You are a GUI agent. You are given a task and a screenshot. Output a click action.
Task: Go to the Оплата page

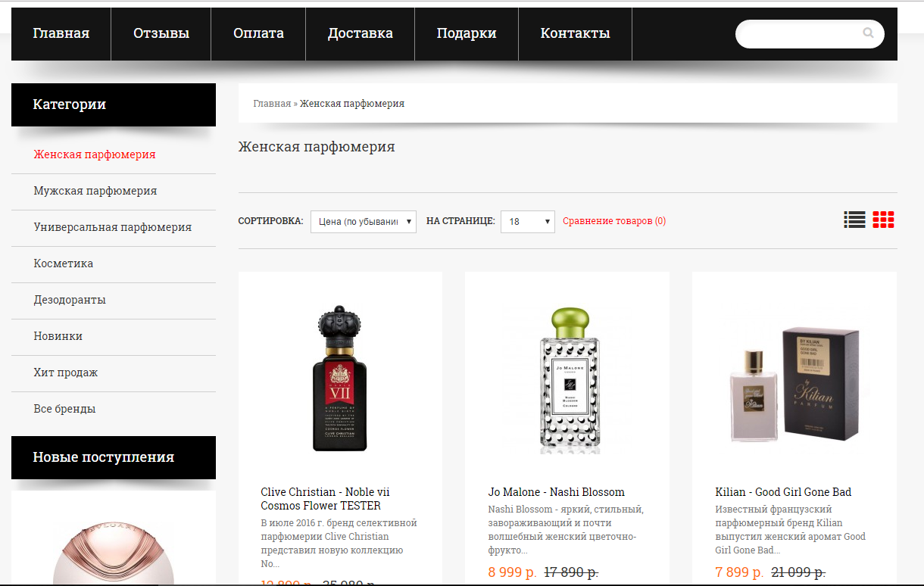[x=258, y=33]
